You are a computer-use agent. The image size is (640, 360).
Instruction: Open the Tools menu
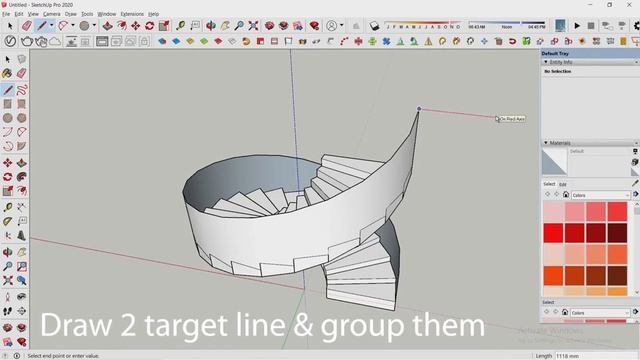pos(87,14)
